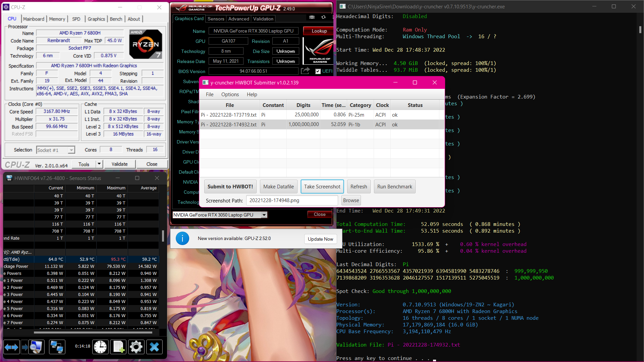644x362 pixels.
Task: Click the ROG Republic of Gamers logo
Action: (318, 50)
